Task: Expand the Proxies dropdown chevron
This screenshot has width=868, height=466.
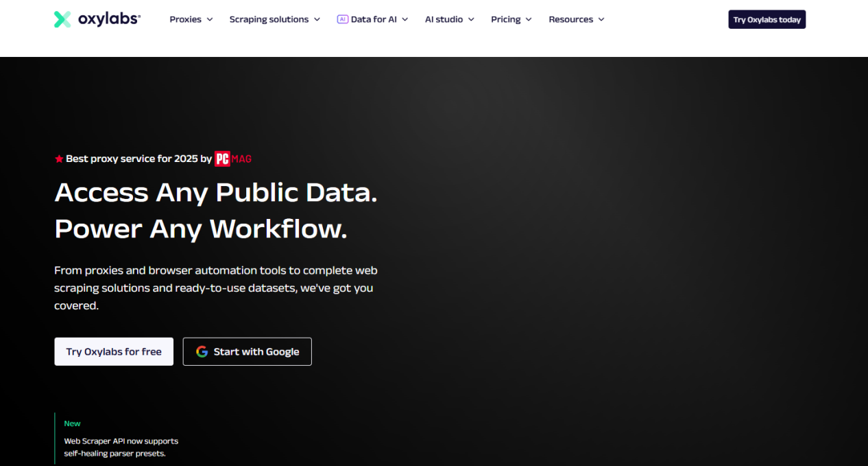Action: 209,19
